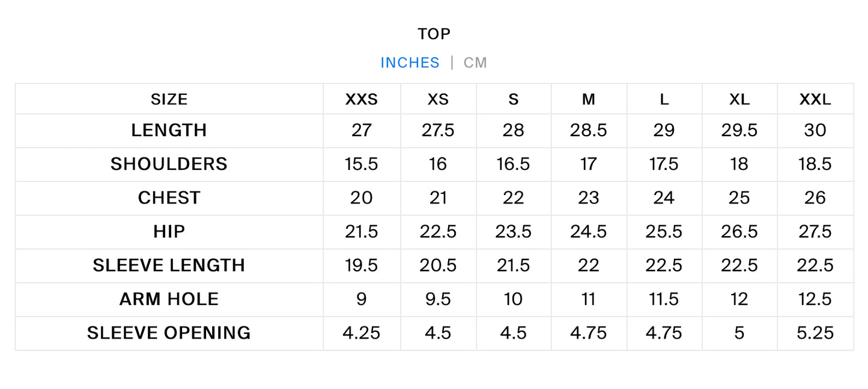Viewport: 868px width, 389px height.
Task: Click the SLEEVE OPENING row label
Action: [x=169, y=333]
